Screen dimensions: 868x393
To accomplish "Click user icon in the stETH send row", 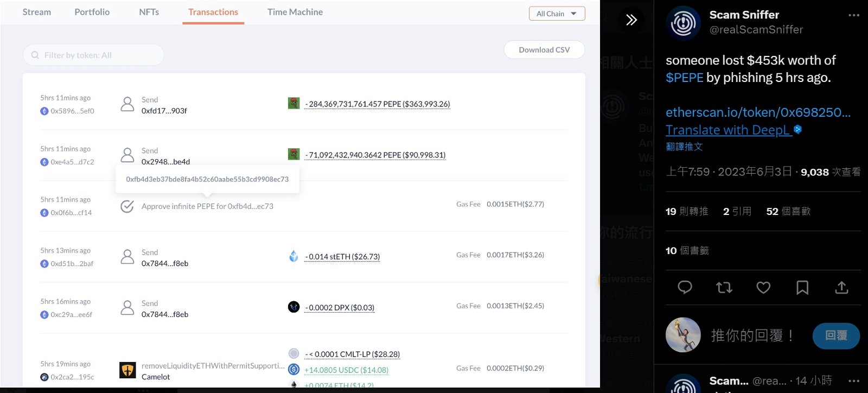I will [x=127, y=257].
